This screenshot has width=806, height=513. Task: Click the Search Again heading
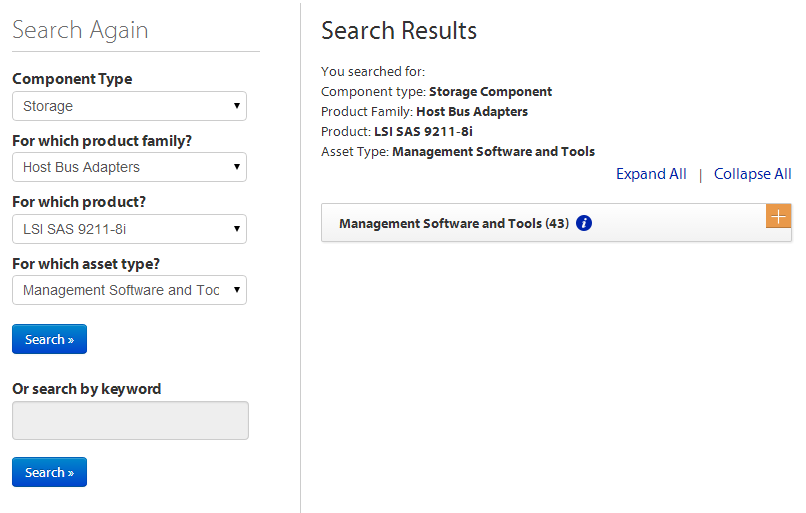coord(80,30)
